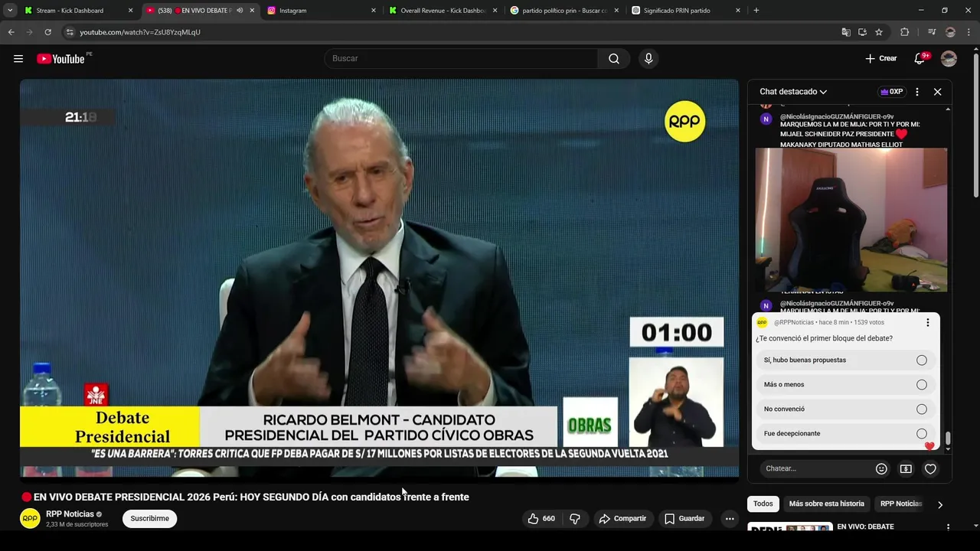Select Más sobre esta historia chip
The image size is (980, 551).
[826, 504]
